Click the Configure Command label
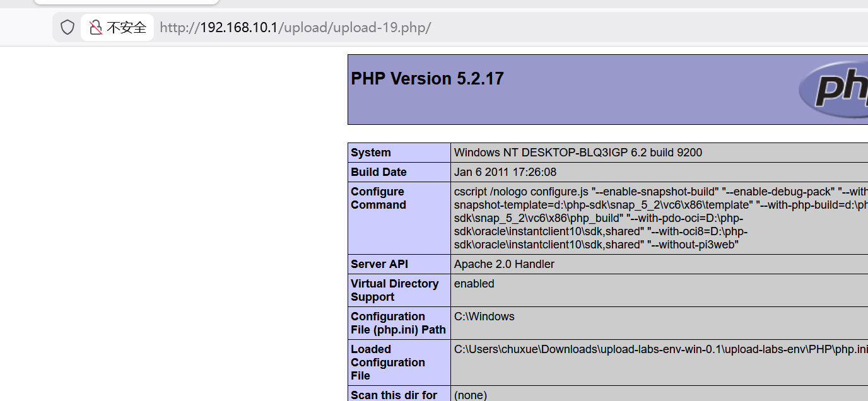 [378, 198]
